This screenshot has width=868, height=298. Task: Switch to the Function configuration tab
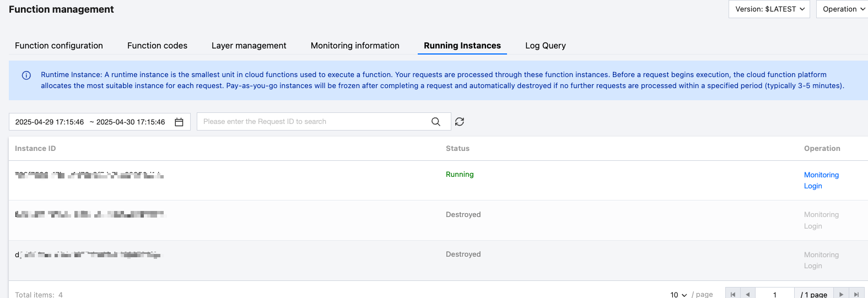tap(59, 46)
